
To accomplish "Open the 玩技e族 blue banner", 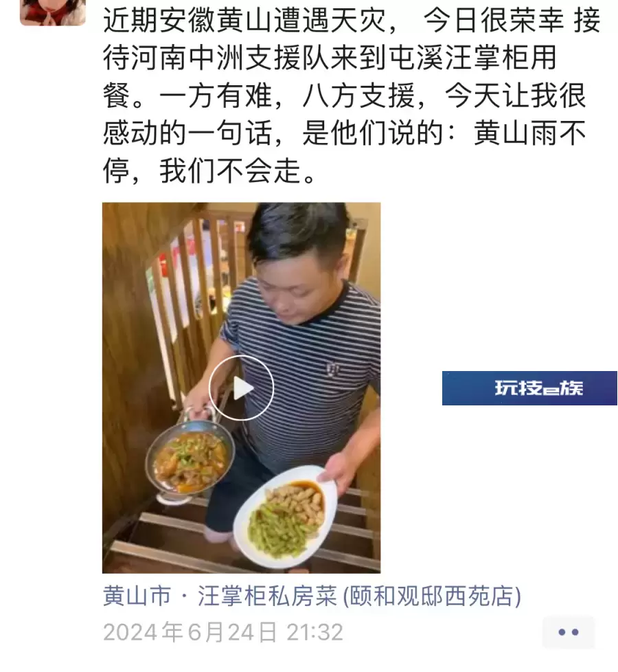I will click(x=529, y=388).
